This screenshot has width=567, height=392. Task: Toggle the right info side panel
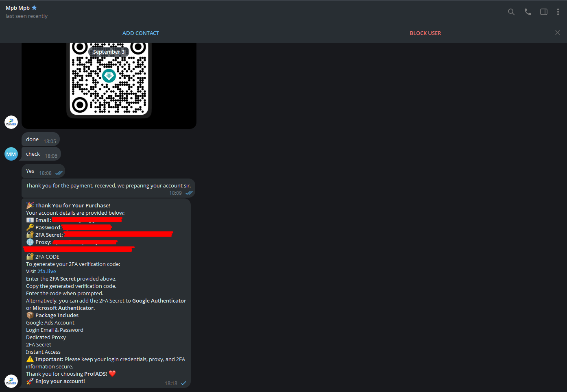(544, 12)
